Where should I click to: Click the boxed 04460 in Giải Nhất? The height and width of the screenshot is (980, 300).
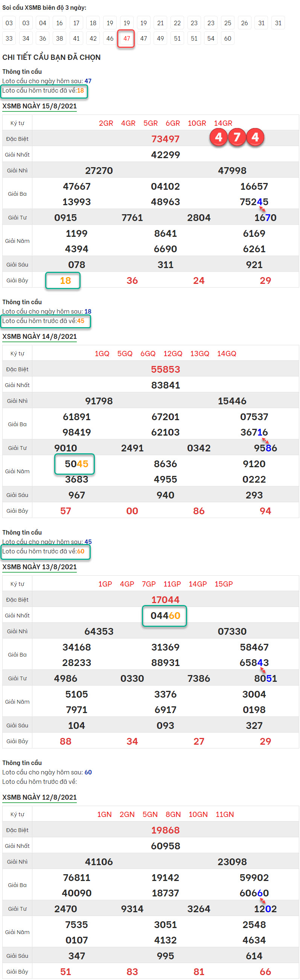(165, 616)
